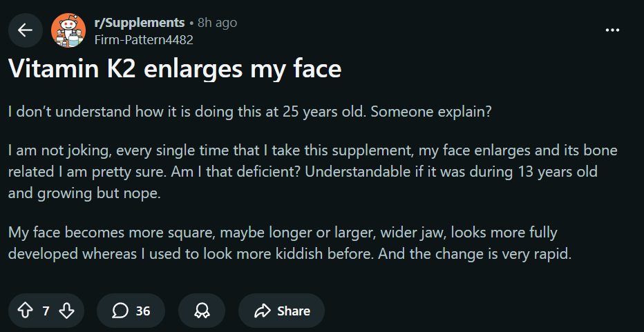Screen dimensions: 644x332
Task: Click the paragraph starting "My face becomes"
Action: point(290,243)
